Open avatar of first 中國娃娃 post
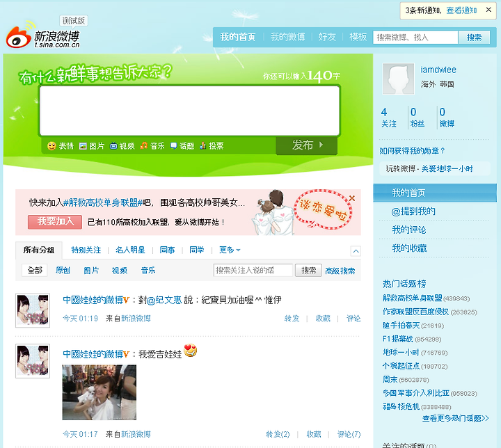 33,310
